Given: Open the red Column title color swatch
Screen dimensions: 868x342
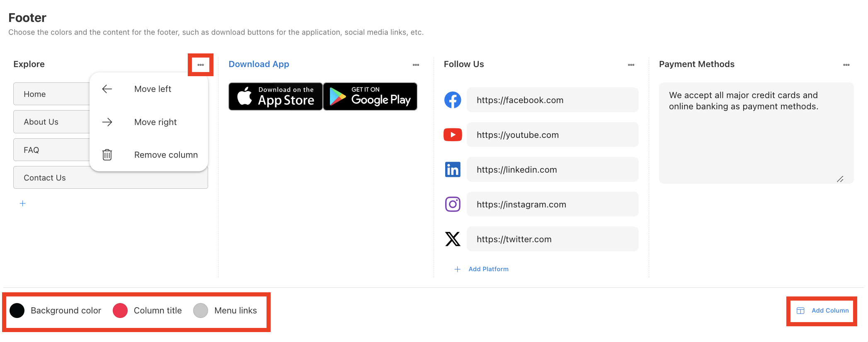Looking at the screenshot, I should [120, 311].
